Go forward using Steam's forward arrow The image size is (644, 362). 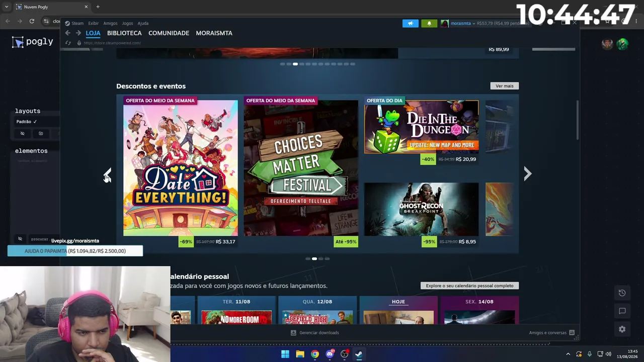point(78,33)
